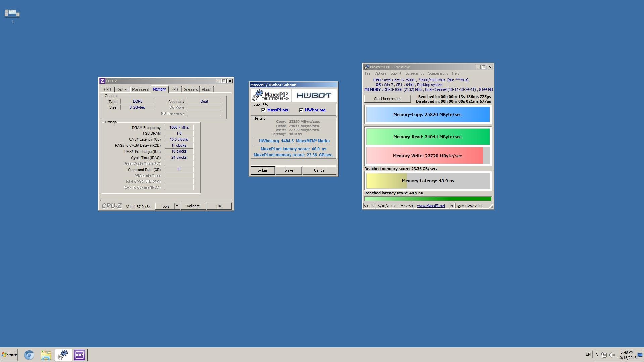Close the MaxxMEM PreView window
This screenshot has width=644, height=362.
[490, 67]
